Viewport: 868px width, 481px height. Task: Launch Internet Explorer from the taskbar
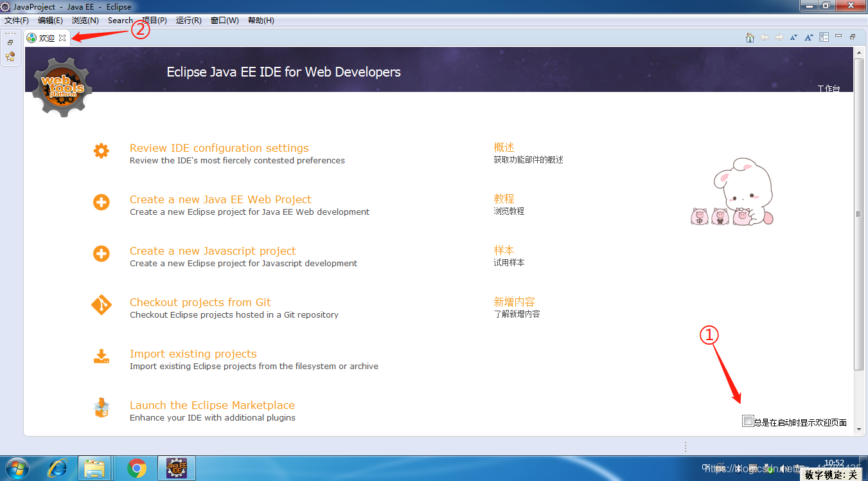tap(57, 468)
